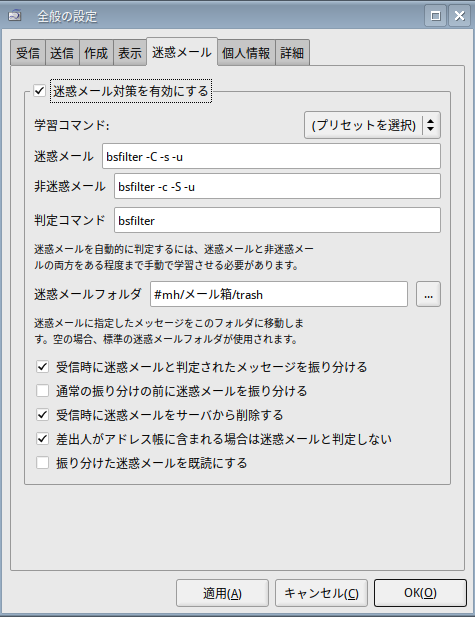The image size is (475, 617).
Task: Click the 迷惑メールフォルダ path field
Action: point(279,294)
